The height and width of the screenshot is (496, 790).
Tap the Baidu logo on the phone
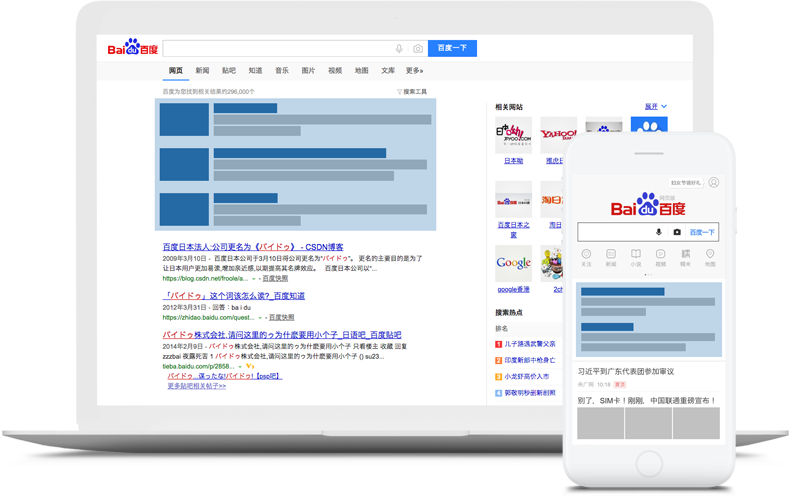tap(648, 205)
